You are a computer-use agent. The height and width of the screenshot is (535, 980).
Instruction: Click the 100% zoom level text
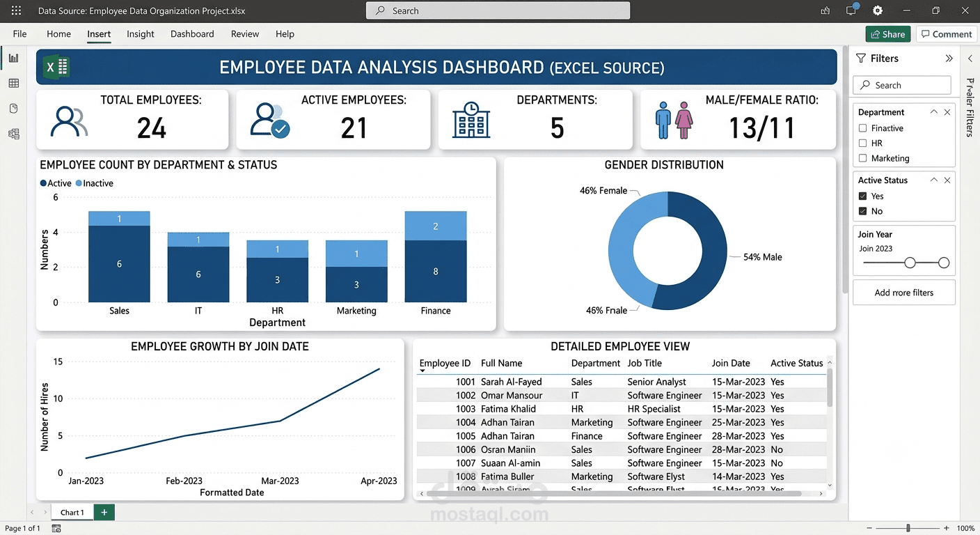tap(965, 529)
